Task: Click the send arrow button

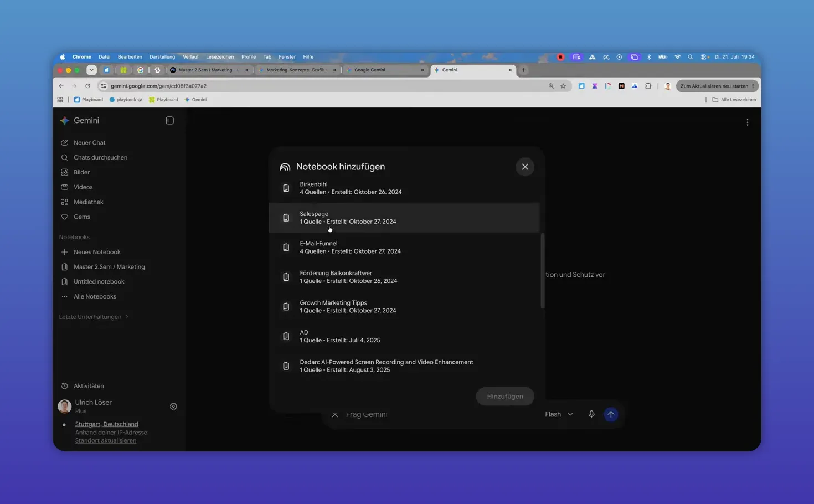Action: point(611,414)
